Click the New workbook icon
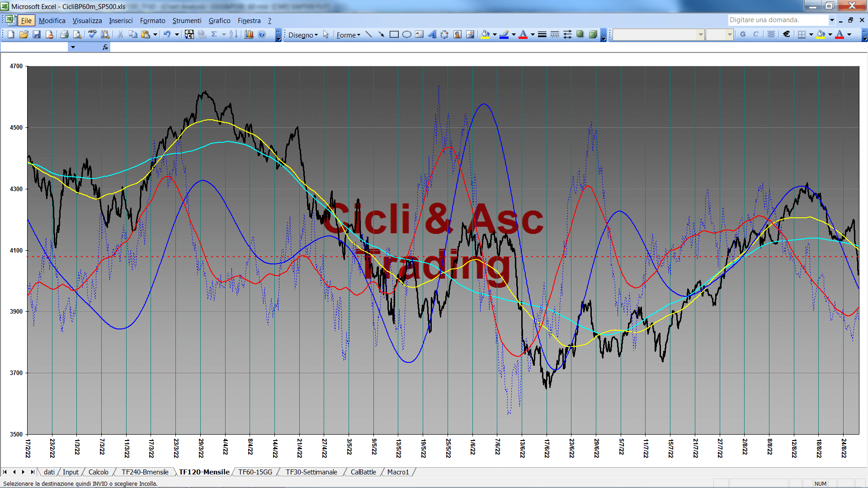Screen dimensions: 868x488 pyautogui.click(x=11, y=34)
